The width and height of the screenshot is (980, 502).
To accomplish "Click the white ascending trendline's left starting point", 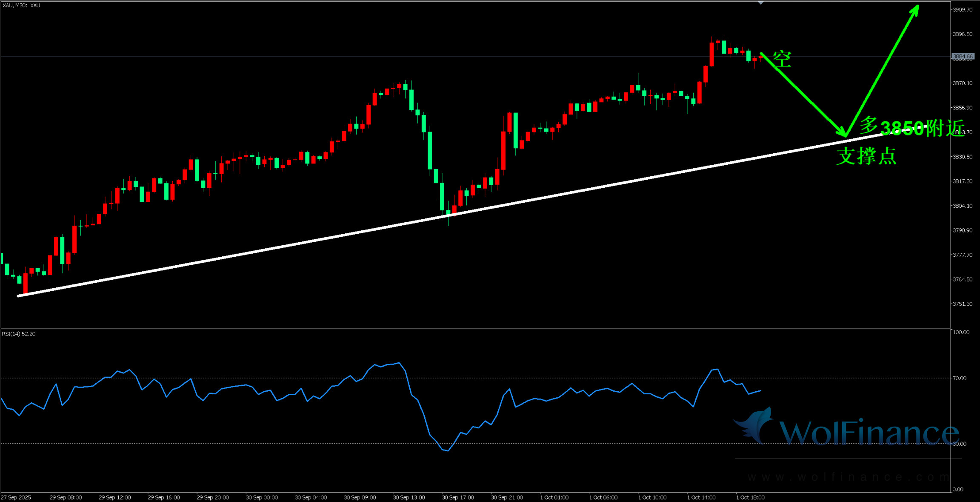I will coord(18,295).
